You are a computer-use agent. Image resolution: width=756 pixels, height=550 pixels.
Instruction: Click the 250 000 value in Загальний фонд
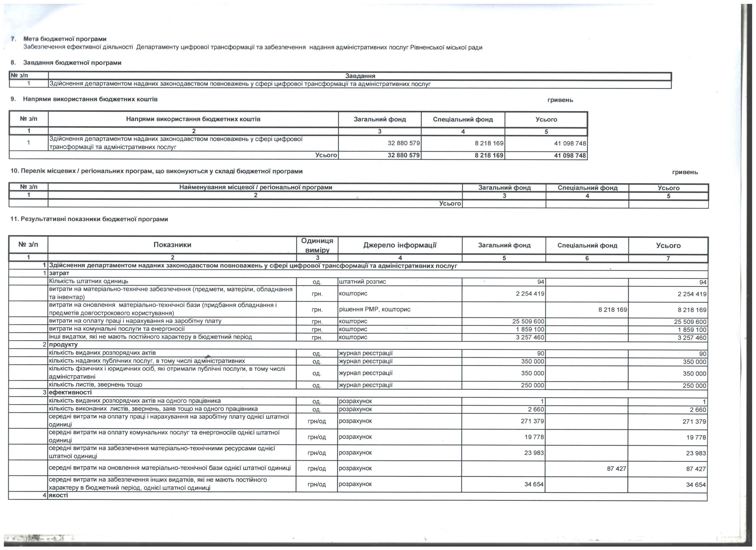tap(533, 385)
